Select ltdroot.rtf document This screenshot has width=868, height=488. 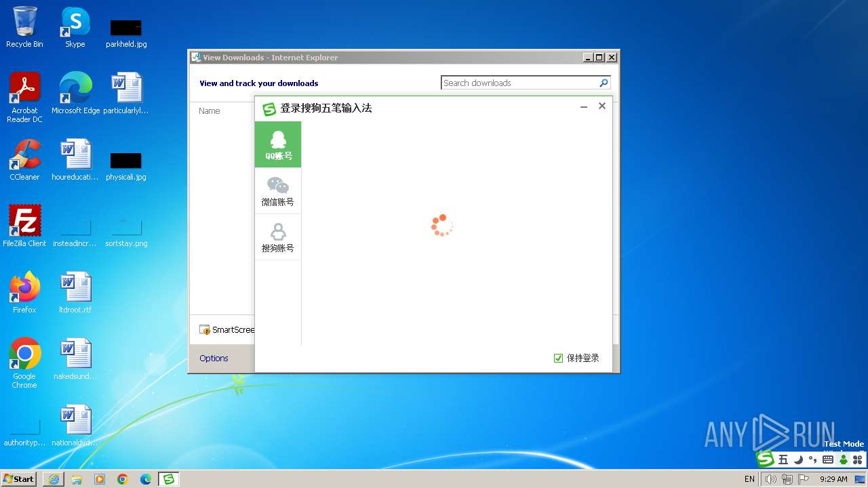pyautogui.click(x=75, y=293)
